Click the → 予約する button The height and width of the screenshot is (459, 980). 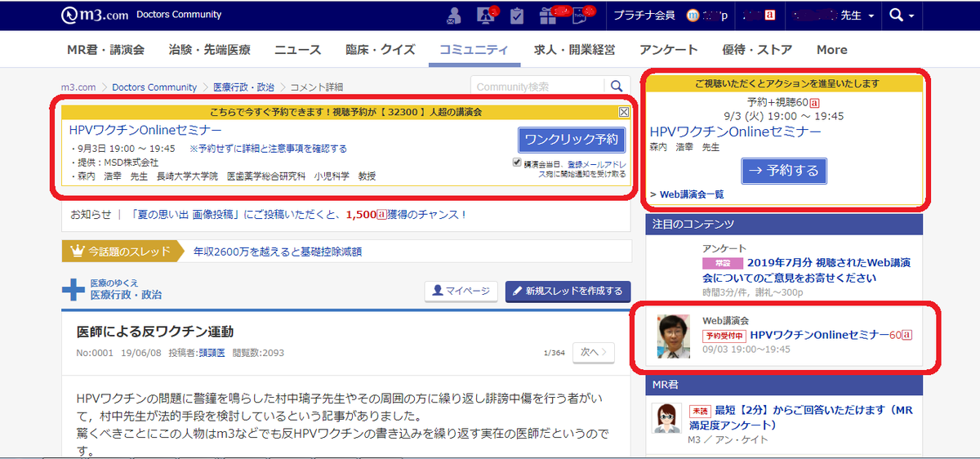click(784, 172)
